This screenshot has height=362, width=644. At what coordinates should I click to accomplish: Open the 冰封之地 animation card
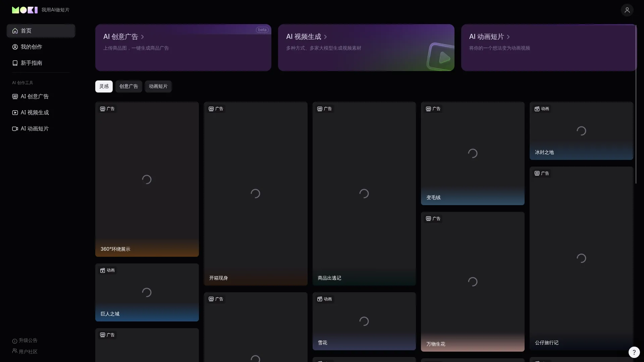pos(581,131)
